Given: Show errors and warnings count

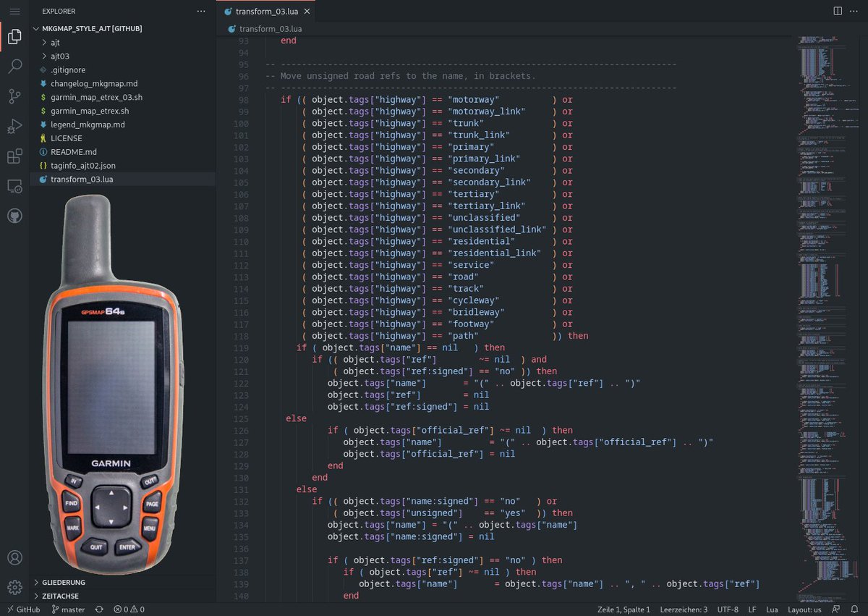Looking at the screenshot, I should click(x=129, y=609).
